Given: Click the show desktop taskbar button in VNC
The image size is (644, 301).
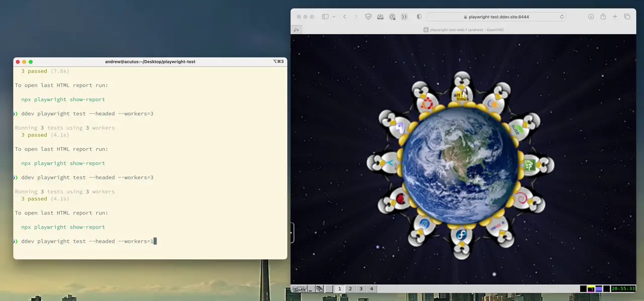Looking at the screenshot, I should pyautogui.click(x=310, y=289).
